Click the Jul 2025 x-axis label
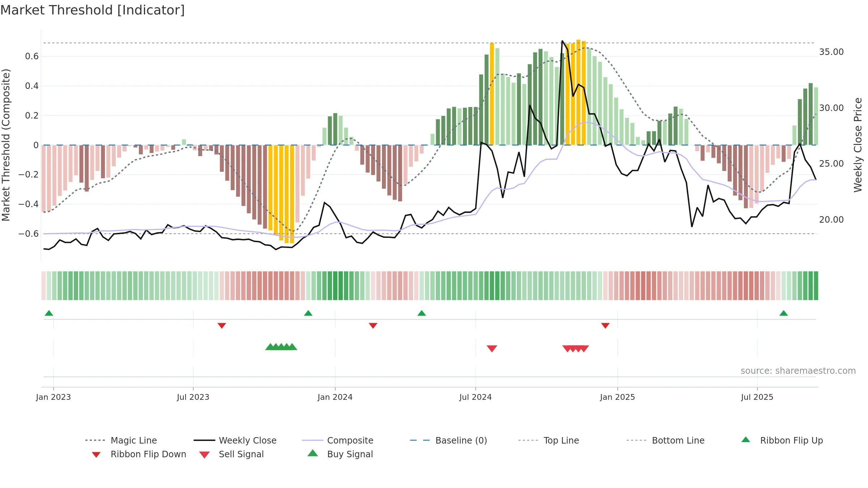Viewport: 868px width, 488px height. click(757, 397)
